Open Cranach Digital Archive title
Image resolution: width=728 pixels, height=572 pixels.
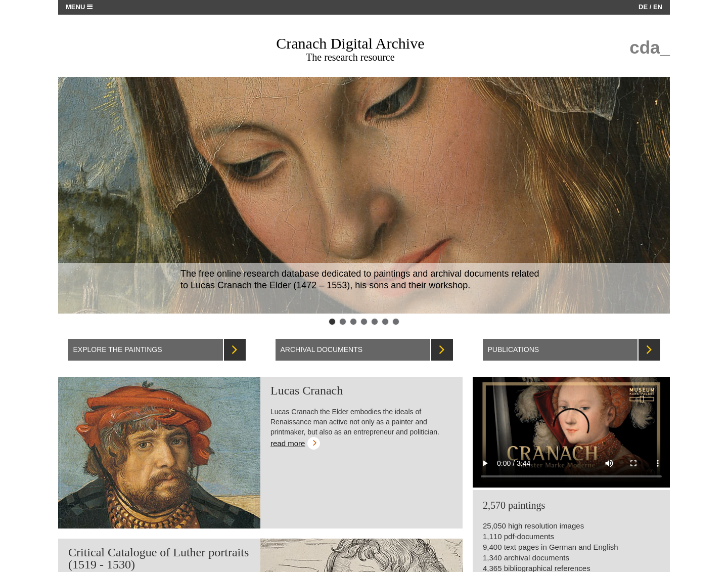(350, 43)
